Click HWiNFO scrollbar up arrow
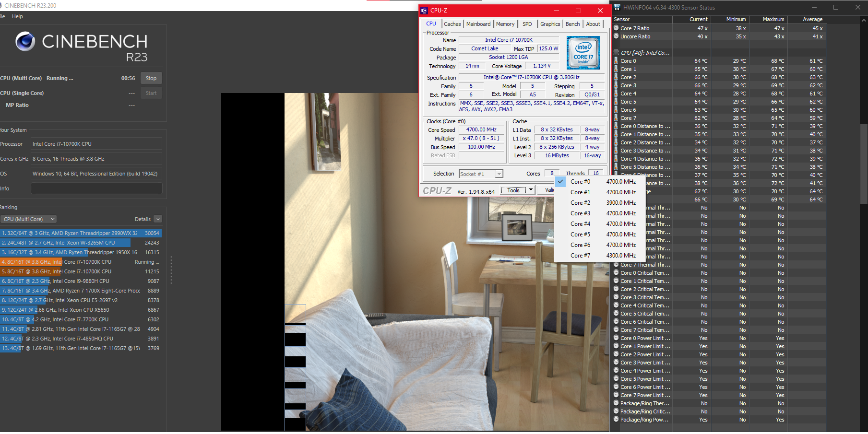Viewport: 868px width, 434px height. pos(864,20)
